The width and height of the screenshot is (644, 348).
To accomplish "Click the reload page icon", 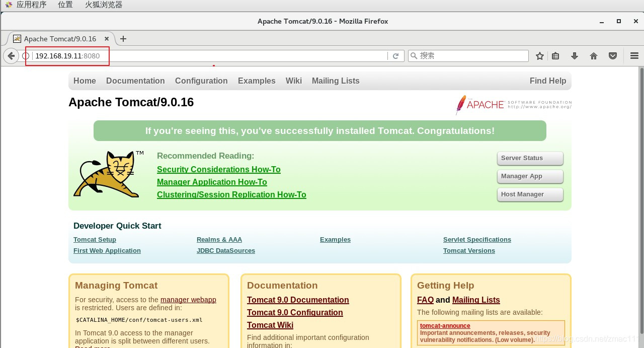I will point(396,56).
